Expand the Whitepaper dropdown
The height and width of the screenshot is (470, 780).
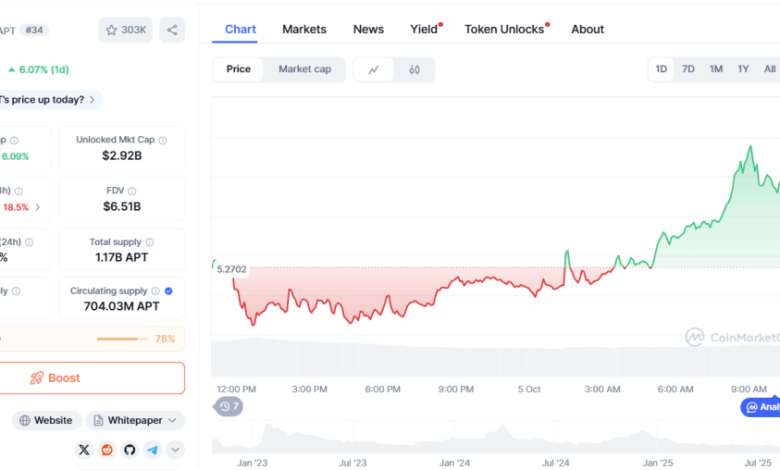click(135, 420)
